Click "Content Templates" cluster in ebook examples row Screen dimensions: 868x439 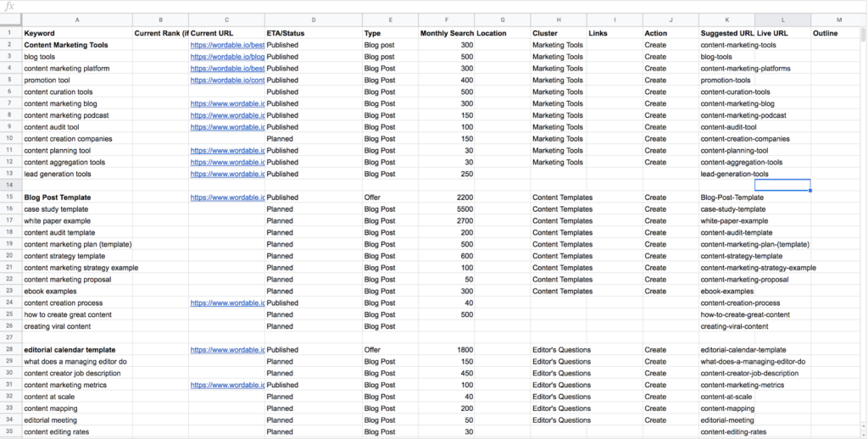559,292
